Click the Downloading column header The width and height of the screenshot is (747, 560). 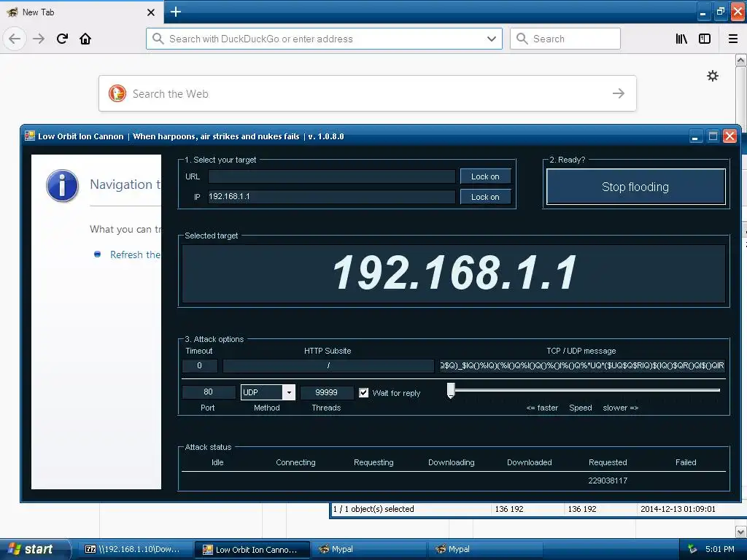[x=451, y=462]
